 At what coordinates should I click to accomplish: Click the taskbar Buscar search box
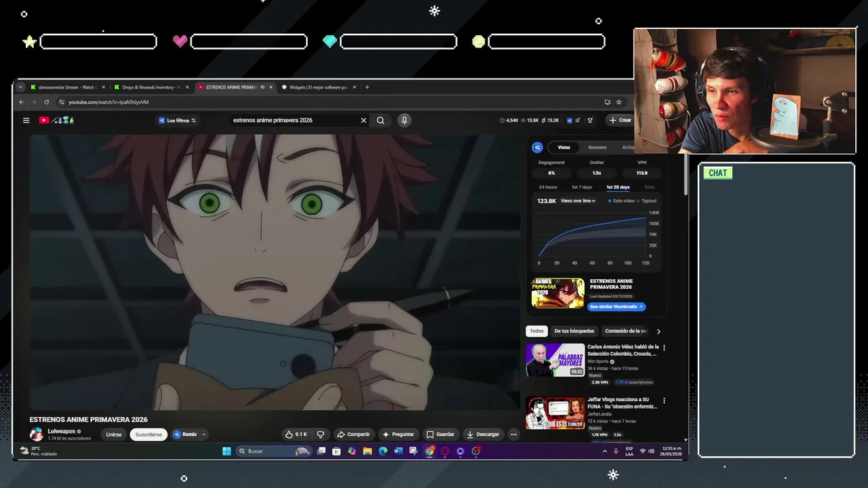pyautogui.click(x=275, y=451)
